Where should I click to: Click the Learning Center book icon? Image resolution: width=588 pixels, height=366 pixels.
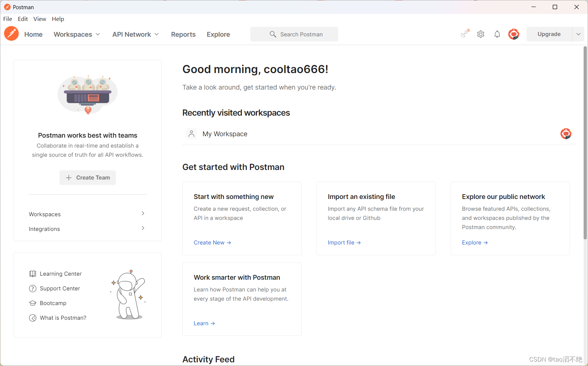(33, 274)
